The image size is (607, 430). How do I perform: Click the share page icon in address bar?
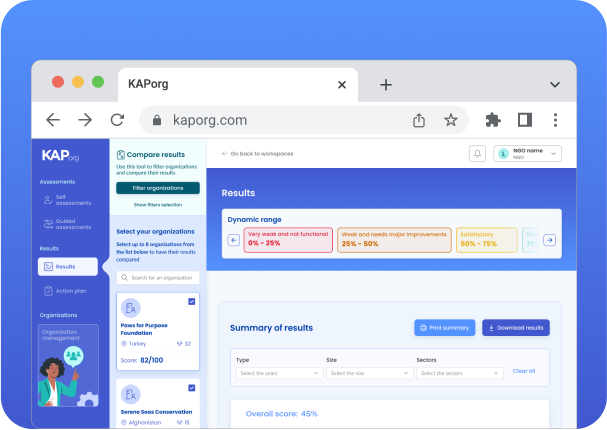[419, 120]
